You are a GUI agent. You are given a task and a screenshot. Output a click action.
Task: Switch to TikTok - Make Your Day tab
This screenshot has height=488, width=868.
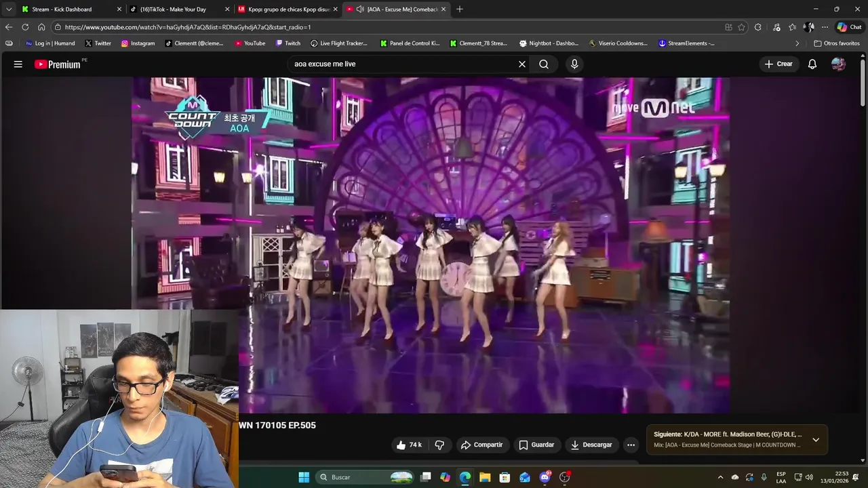pos(178,9)
